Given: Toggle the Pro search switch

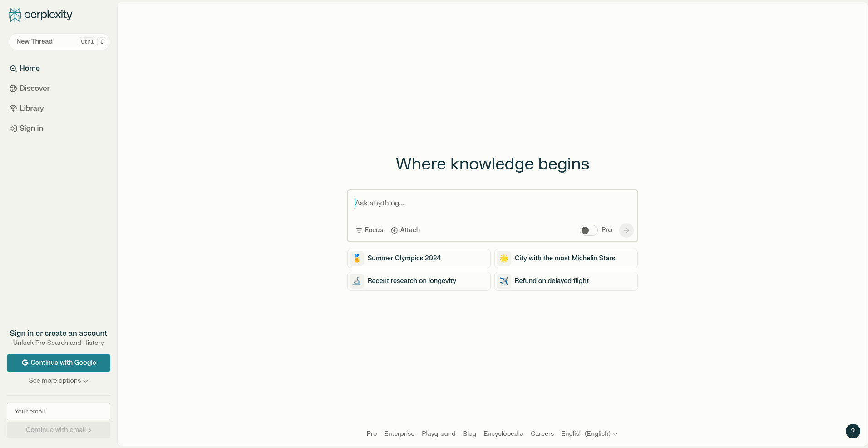Looking at the screenshot, I should click(x=588, y=230).
